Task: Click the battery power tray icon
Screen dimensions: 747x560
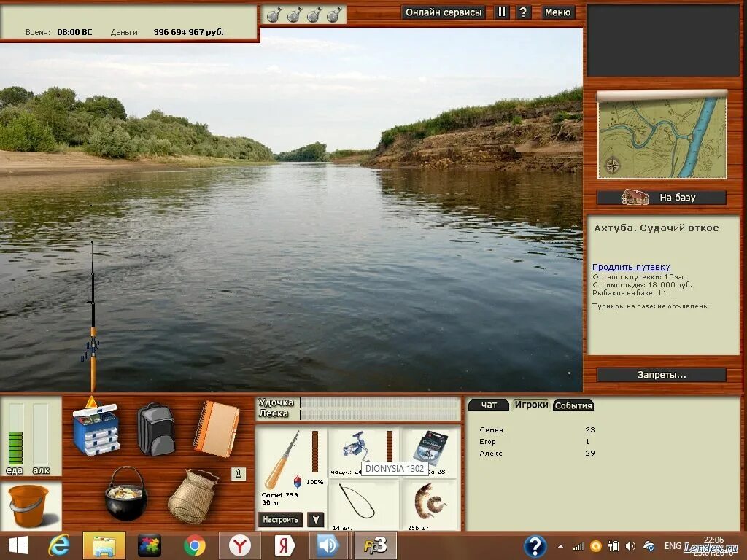Action: [614, 546]
